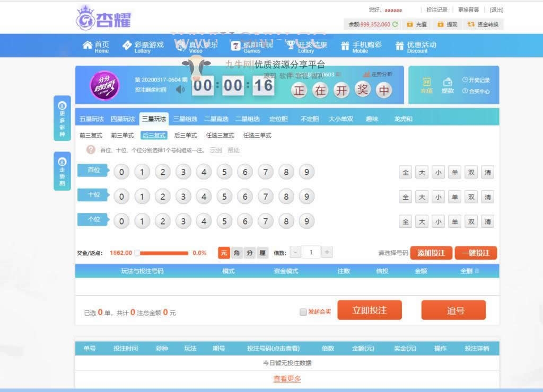Switch to the 五星玩法 tab

[x=92, y=119]
